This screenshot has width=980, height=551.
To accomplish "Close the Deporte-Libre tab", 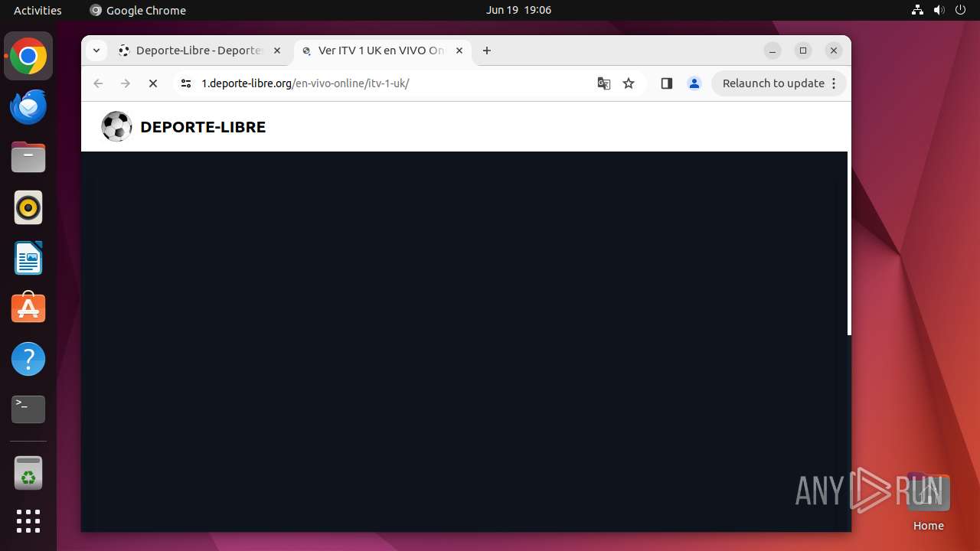I will point(277,51).
